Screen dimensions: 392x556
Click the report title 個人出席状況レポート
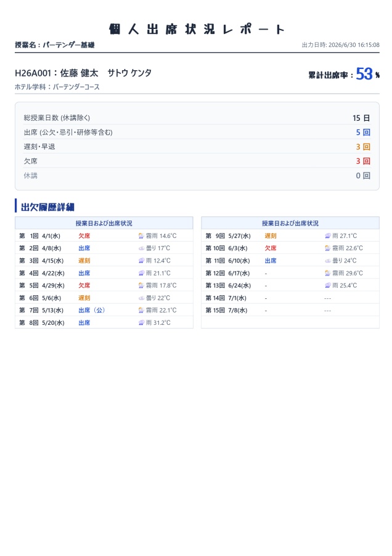click(197, 29)
